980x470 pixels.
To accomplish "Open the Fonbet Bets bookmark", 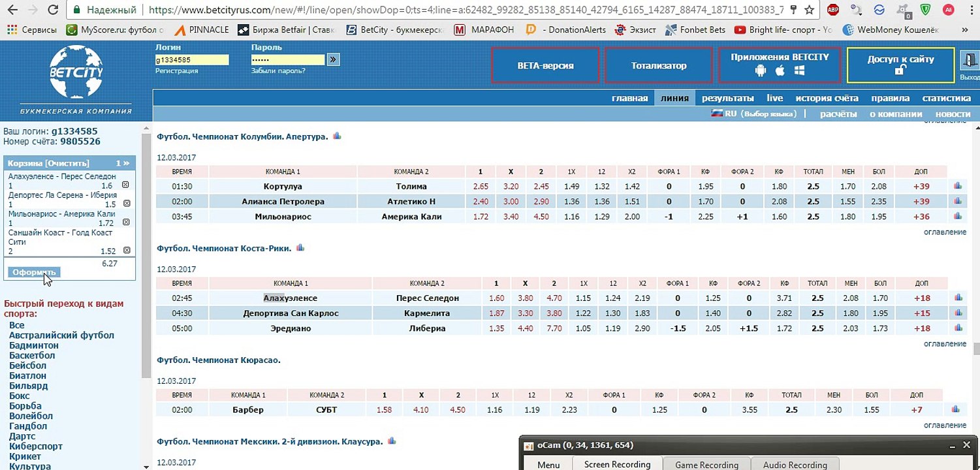I will pyautogui.click(x=695, y=30).
